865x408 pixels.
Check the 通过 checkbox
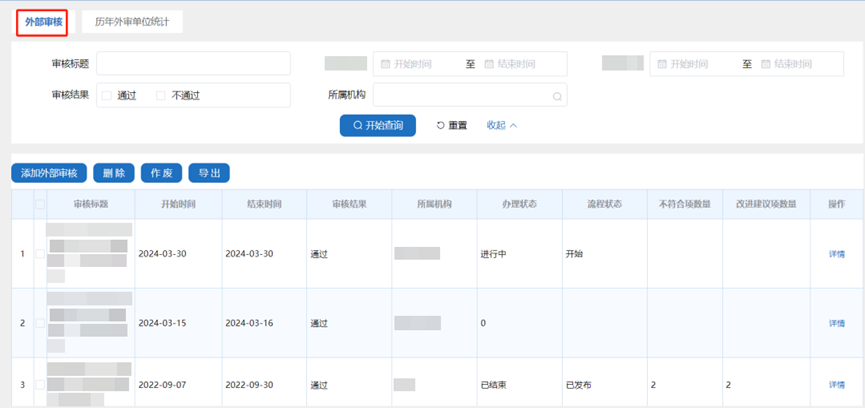107,96
